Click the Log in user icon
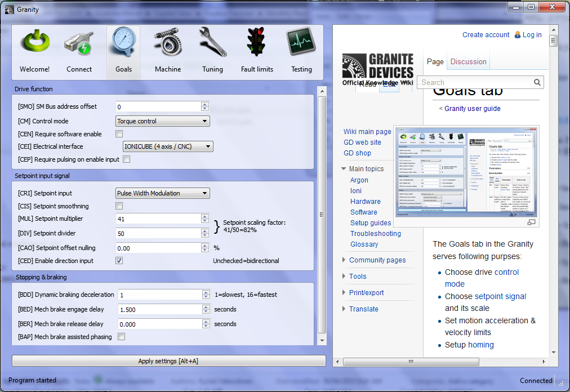Viewport: 570px width, 392px height. [517, 34]
